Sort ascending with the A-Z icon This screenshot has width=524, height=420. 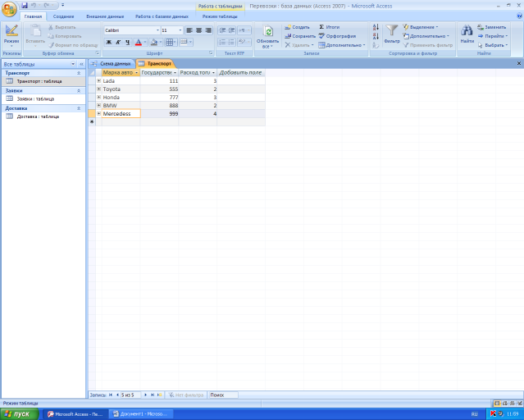(x=376, y=27)
